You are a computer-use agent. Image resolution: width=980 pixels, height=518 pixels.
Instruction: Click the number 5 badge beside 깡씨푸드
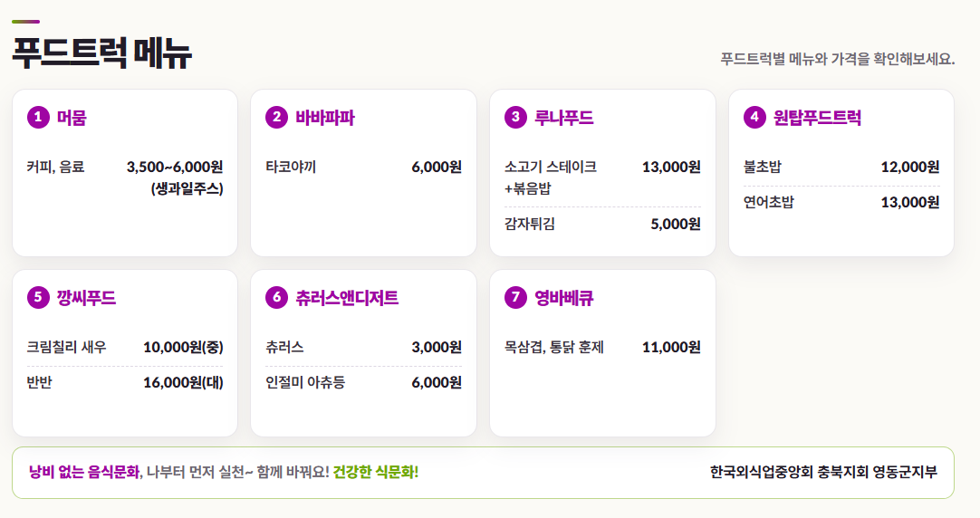click(38, 297)
